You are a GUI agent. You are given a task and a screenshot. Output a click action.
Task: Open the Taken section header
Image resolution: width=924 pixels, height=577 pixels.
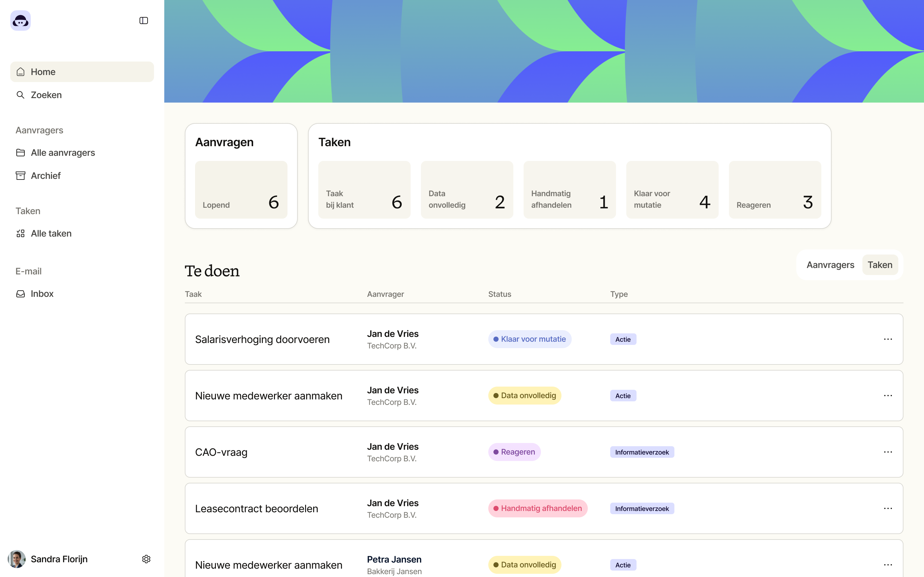[334, 142]
